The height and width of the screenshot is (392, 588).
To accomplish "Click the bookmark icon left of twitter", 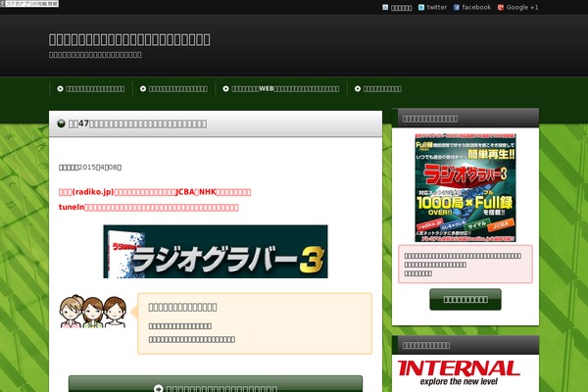I will coord(385,8).
